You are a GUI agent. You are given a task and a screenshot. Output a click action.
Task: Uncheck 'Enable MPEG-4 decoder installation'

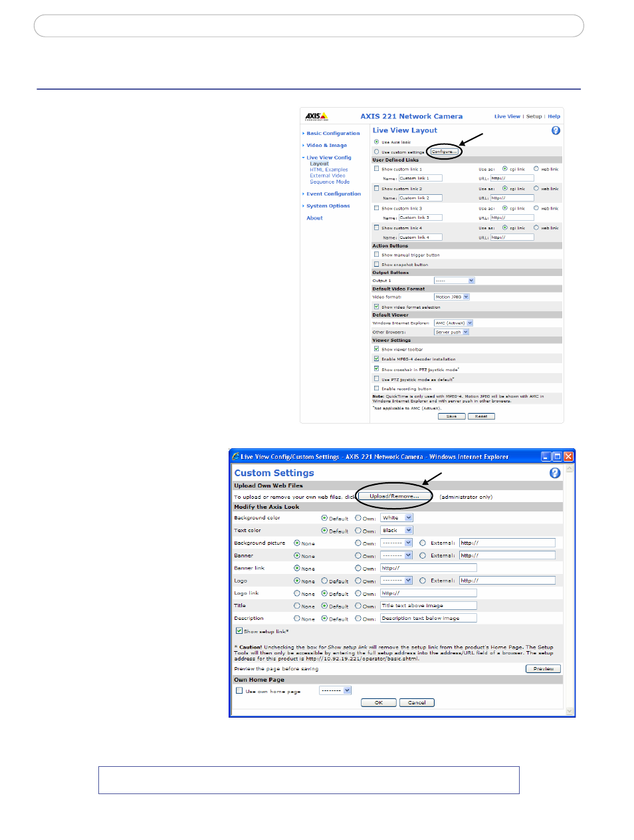[x=376, y=358]
